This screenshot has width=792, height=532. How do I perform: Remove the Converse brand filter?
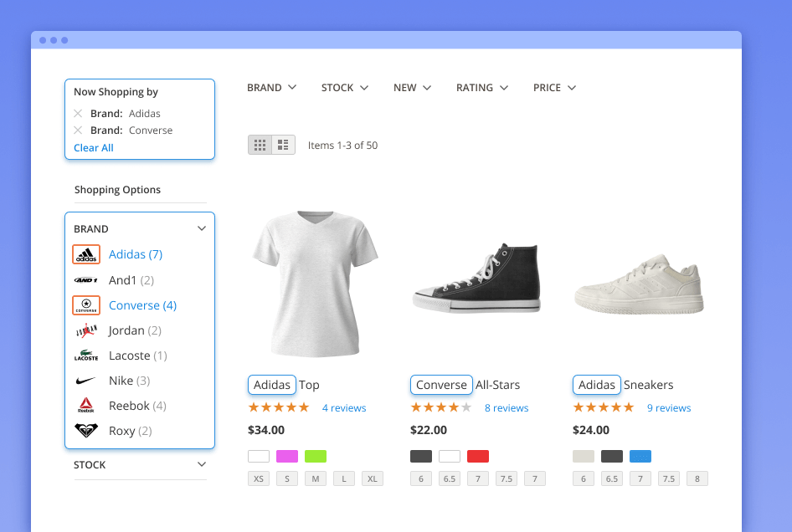[78, 130]
